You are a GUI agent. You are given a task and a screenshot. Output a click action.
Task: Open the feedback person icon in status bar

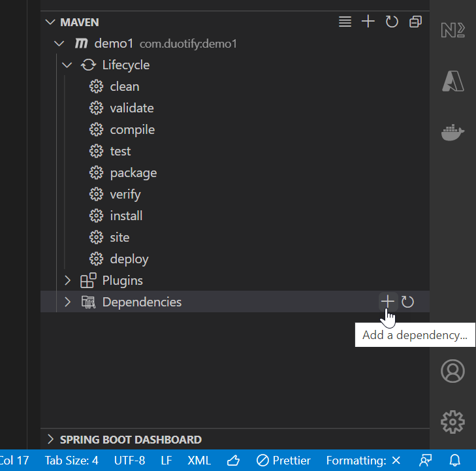pyautogui.click(x=426, y=461)
